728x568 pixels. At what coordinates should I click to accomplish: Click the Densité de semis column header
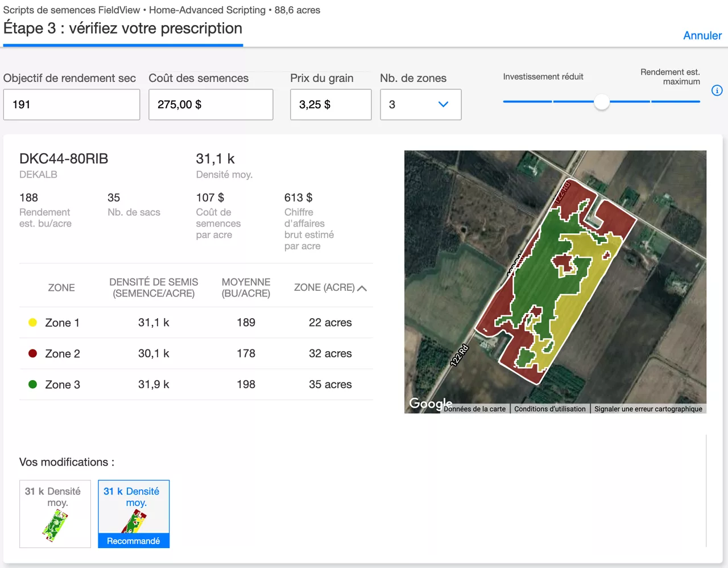click(x=154, y=288)
